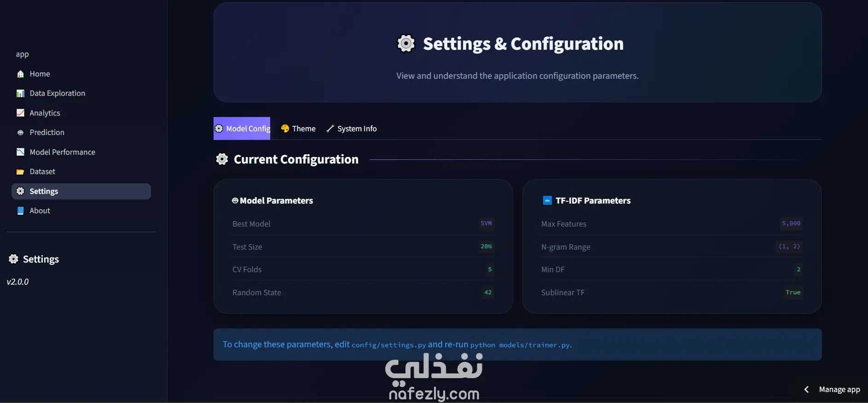Click the Analytics line chart icon

coord(20,113)
